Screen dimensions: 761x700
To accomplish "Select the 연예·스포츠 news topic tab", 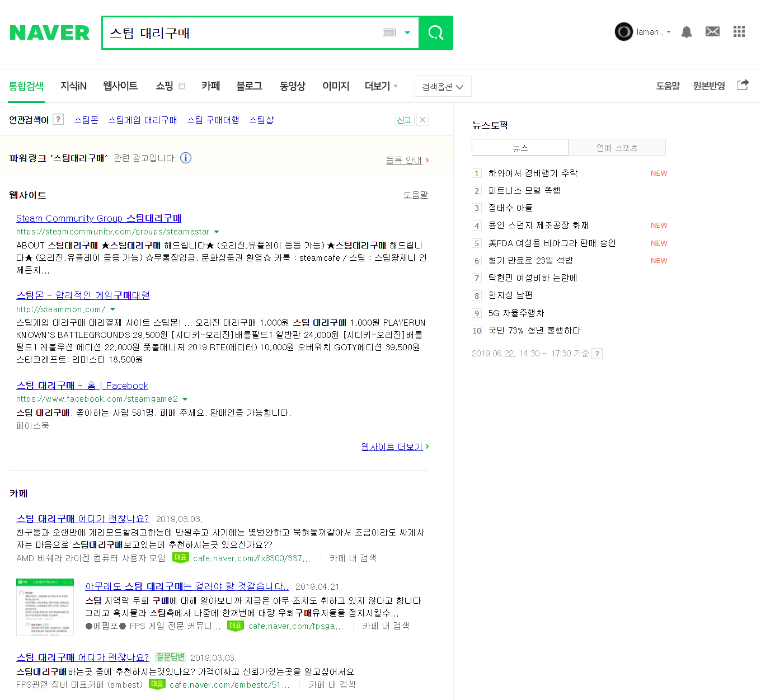I will (x=617, y=148).
